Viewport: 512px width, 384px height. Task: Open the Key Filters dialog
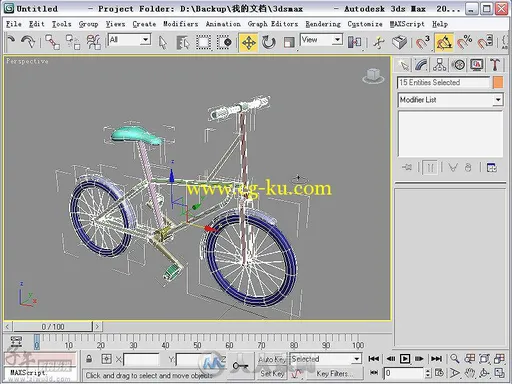(x=334, y=374)
